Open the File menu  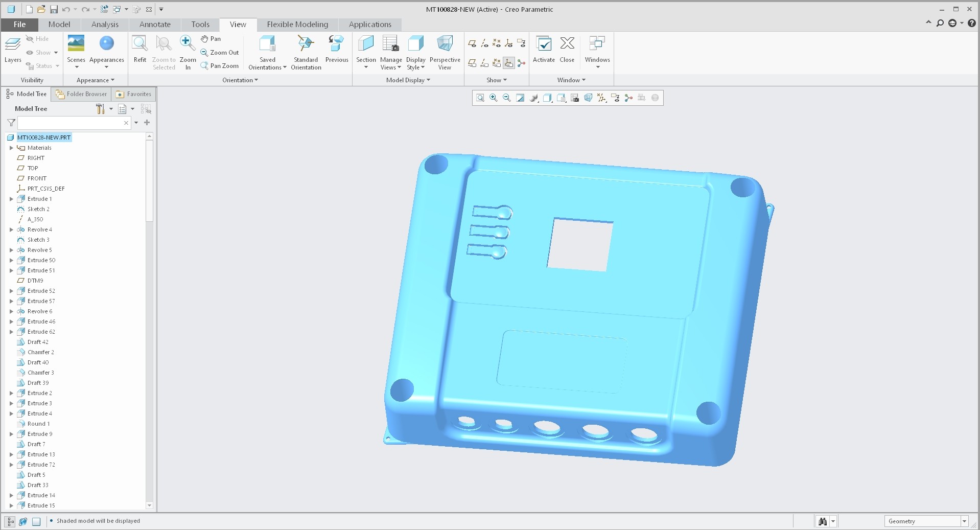pyautogui.click(x=19, y=25)
